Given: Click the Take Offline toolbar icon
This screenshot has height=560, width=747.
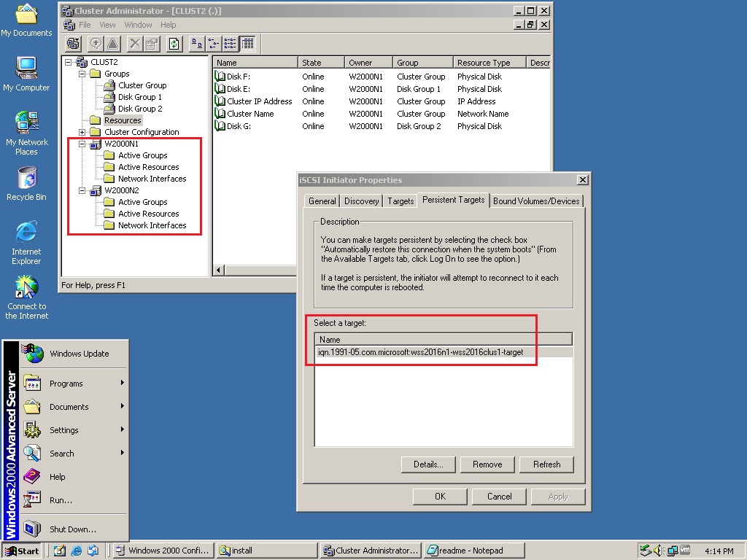Looking at the screenshot, I should 112,44.
